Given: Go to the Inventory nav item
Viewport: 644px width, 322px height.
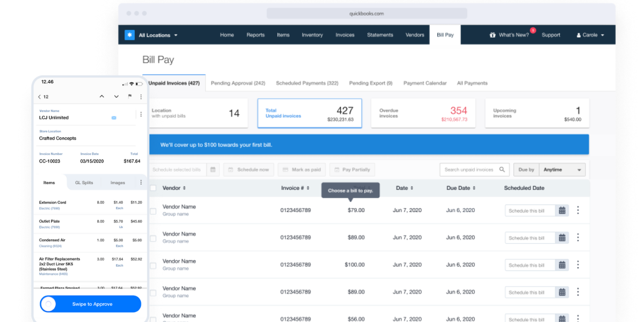Looking at the screenshot, I should point(312,35).
